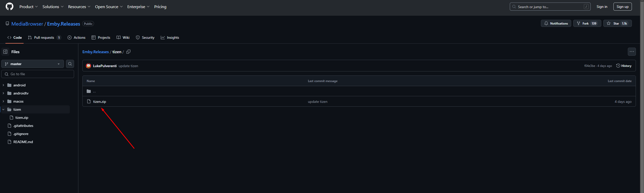Click the bell icon in Notifications
This screenshot has height=193, width=644.
(x=546, y=23)
